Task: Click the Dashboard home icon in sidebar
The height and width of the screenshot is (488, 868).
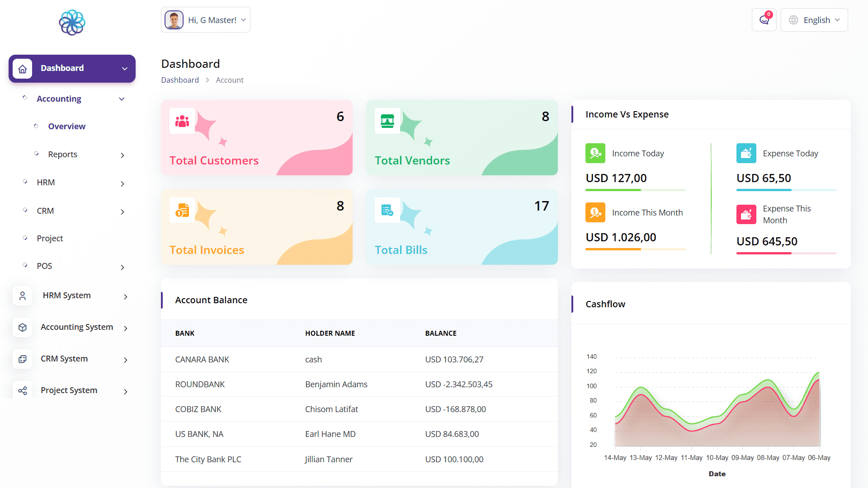Action: tap(23, 69)
